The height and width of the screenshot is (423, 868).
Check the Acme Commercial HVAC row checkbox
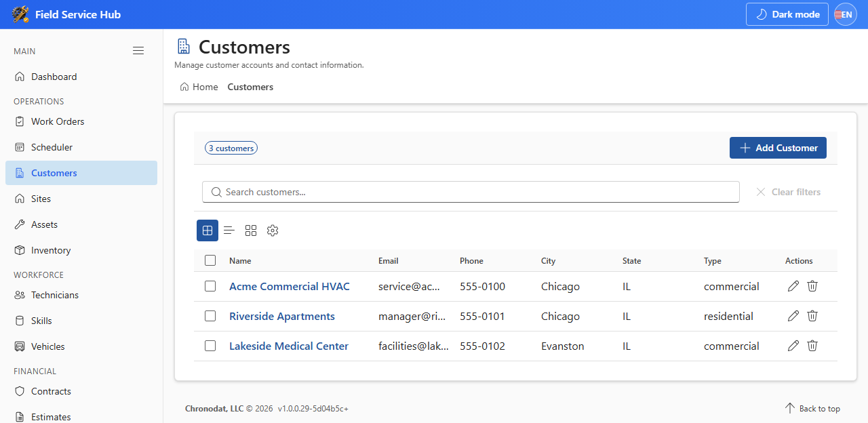pos(210,286)
